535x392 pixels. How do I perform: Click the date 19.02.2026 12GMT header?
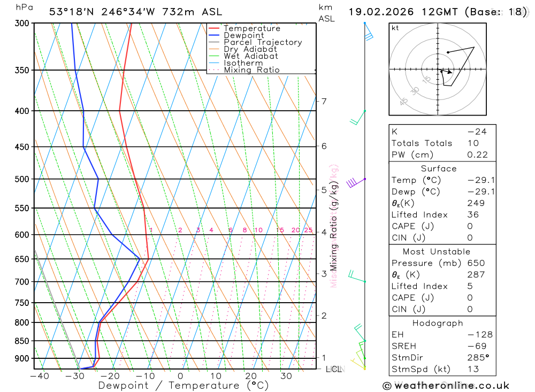click(403, 12)
